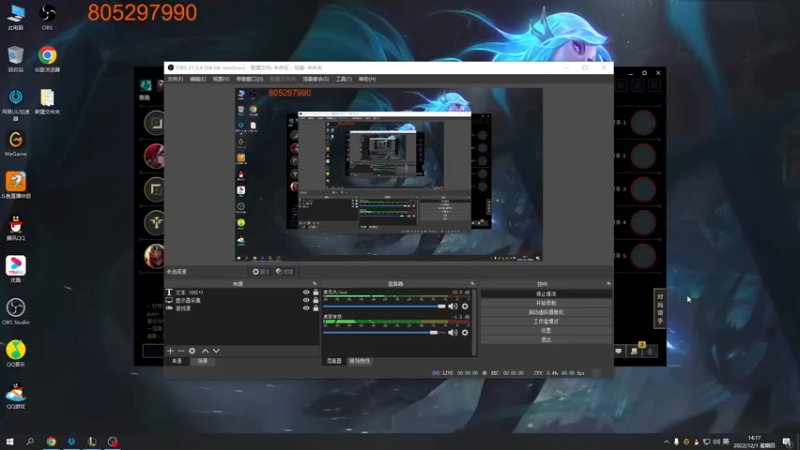The height and width of the screenshot is (450, 800).
Task: Toggle visibility of the text (GDI+) source
Action: (306, 292)
